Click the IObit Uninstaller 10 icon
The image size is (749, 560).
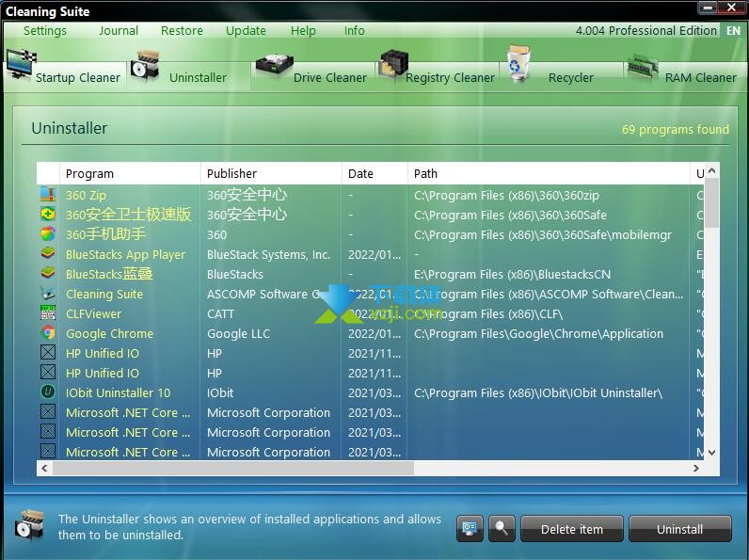[x=48, y=392]
